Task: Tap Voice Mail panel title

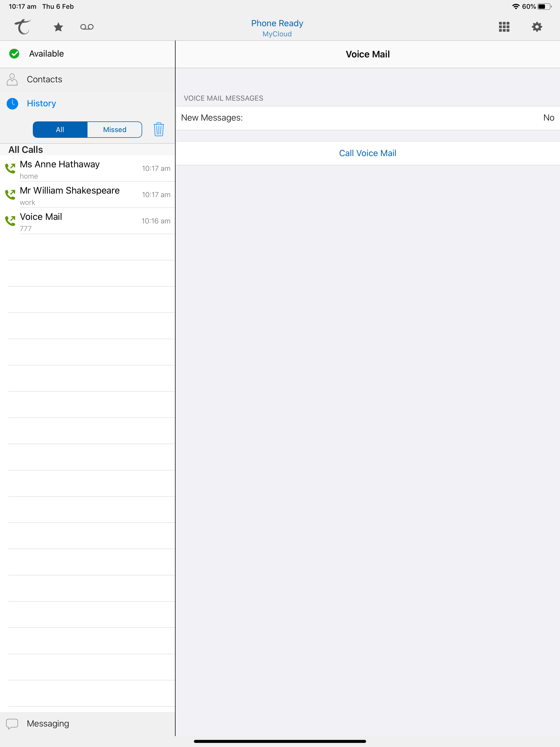Action: tap(367, 54)
